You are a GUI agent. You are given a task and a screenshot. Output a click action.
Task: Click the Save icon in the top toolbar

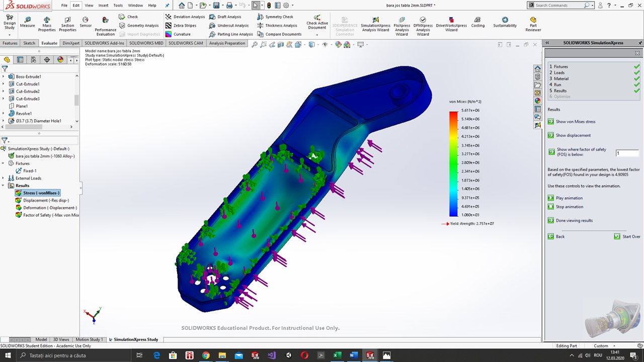point(216,6)
